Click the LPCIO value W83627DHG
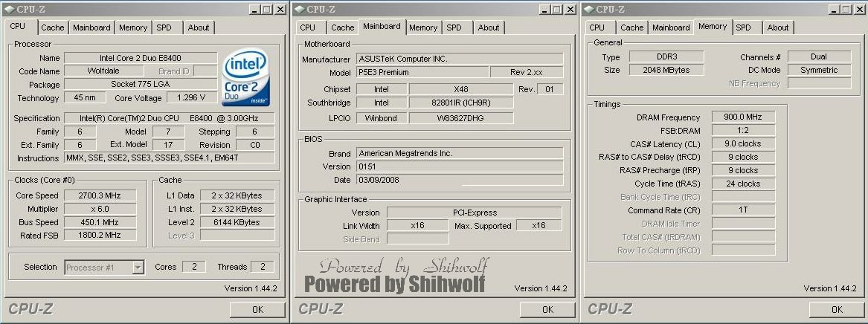Viewport: 868px width, 324px height. pos(460,117)
